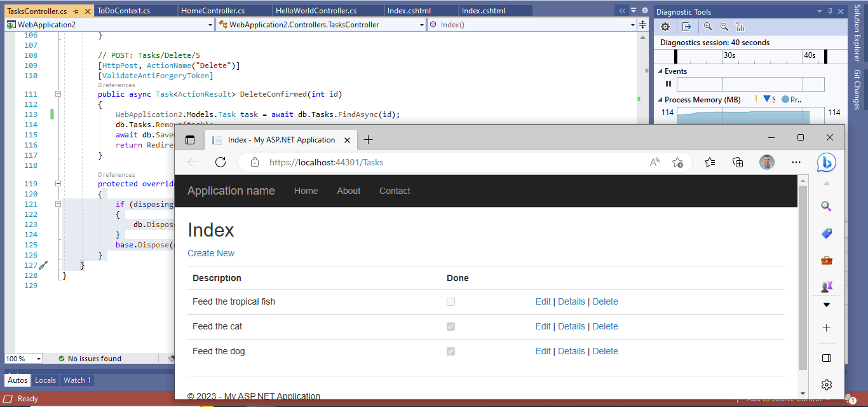Image resolution: width=868 pixels, height=407 pixels.
Task: Open Tools briefcase icon in the Edge sidebar
Action: point(826,260)
